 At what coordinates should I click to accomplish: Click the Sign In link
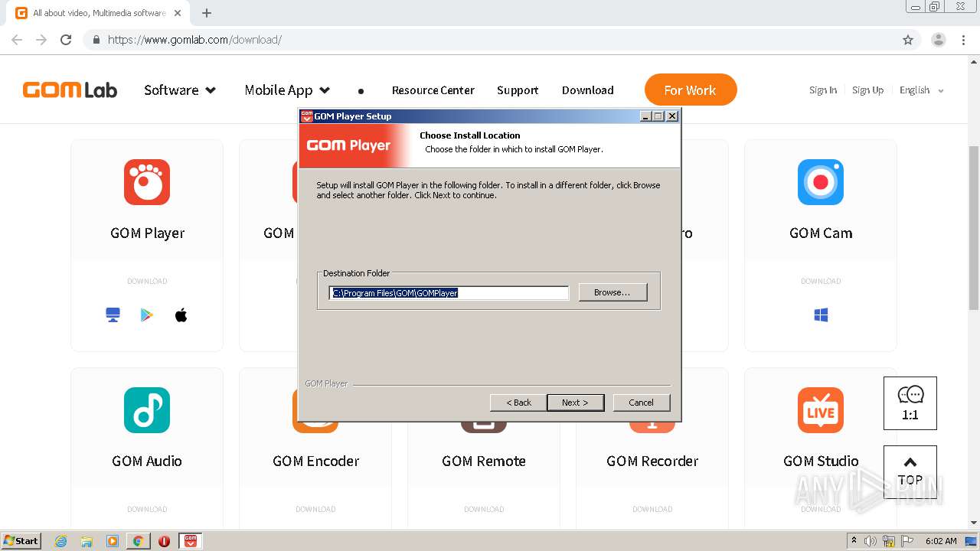pyautogui.click(x=823, y=90)
